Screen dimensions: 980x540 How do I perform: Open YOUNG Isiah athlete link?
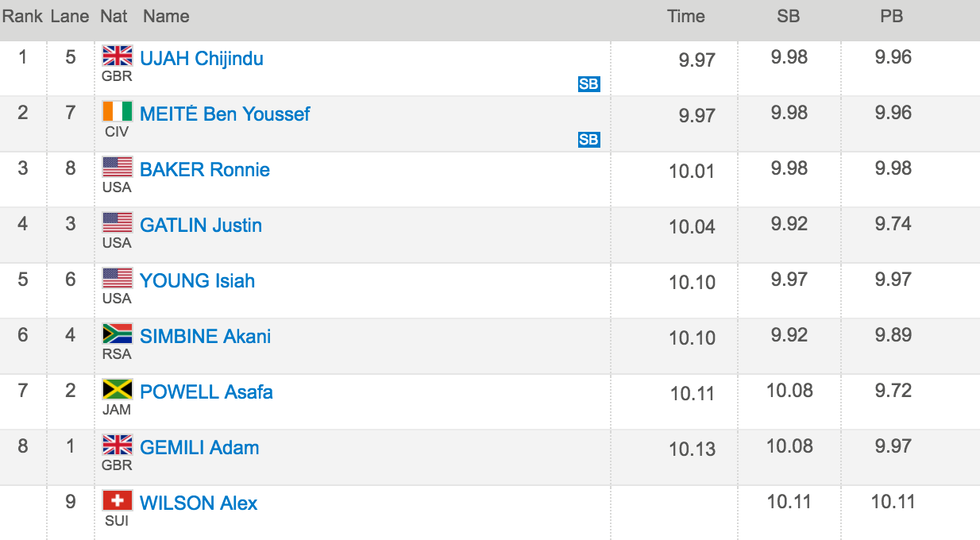click(197, 280)
